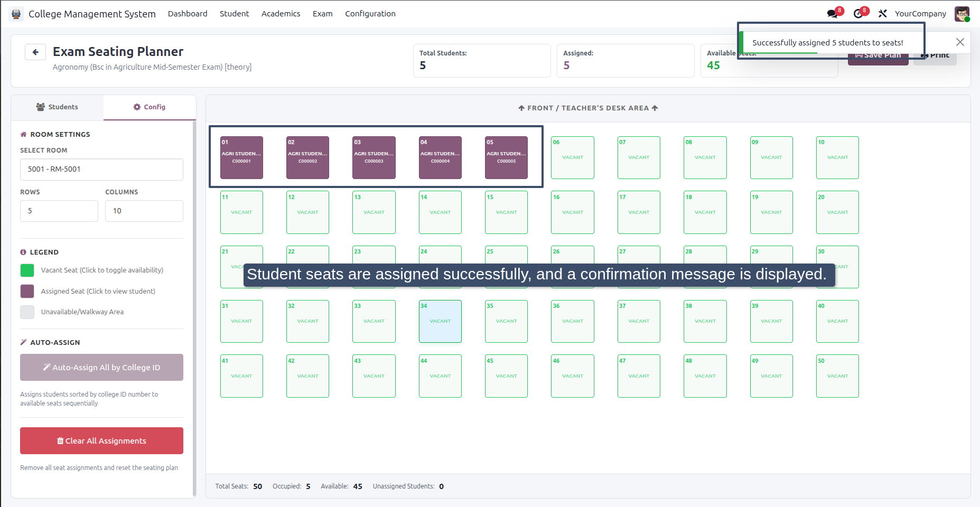Click the back arrow beside Exam Seating Planner
Viewport: 980px width, 507px height.
(x=35, y=52)
